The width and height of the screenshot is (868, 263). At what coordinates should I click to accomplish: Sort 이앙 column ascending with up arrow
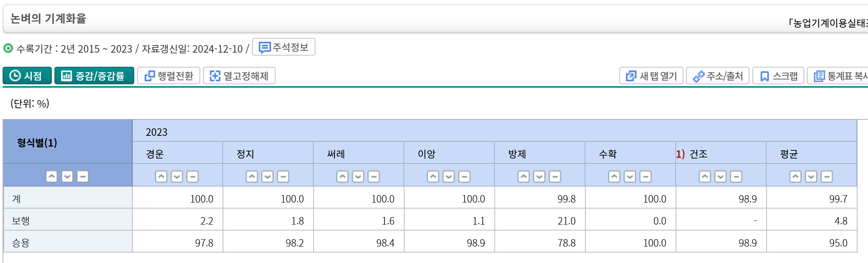pos(433,176)
